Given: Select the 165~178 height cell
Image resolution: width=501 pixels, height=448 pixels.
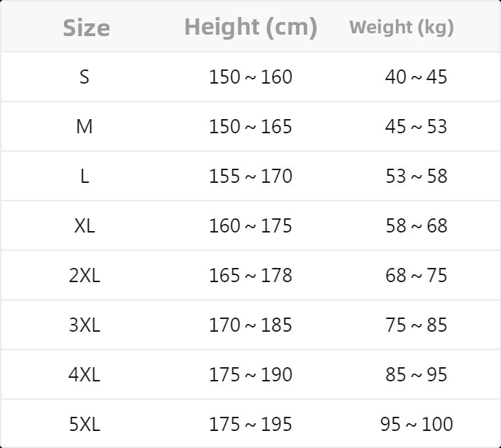Looking at the screenshot, I should pyautogui.click(x=250, y=275).
